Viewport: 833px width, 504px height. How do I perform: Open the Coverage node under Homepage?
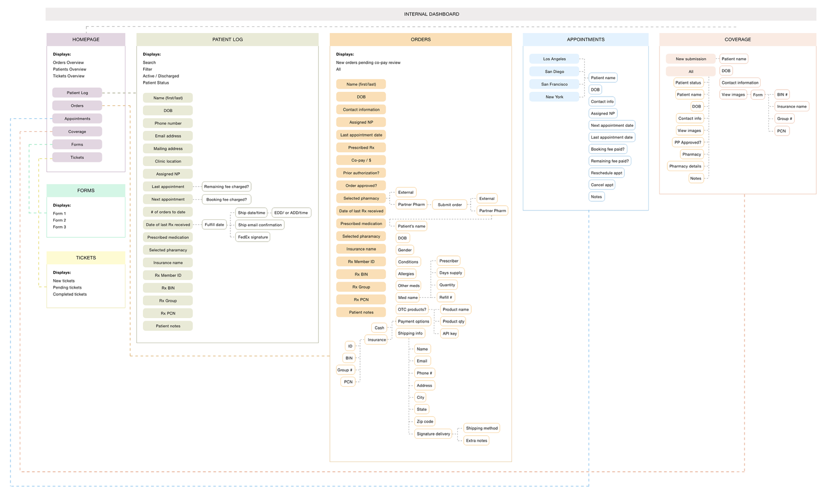pyautogui.click(x=77, y=132)
